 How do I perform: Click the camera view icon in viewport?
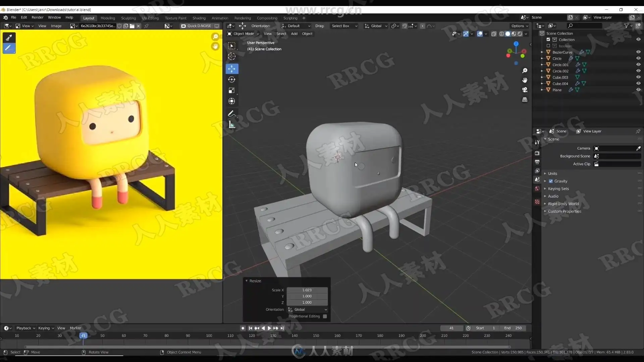(x=525, y=90)
